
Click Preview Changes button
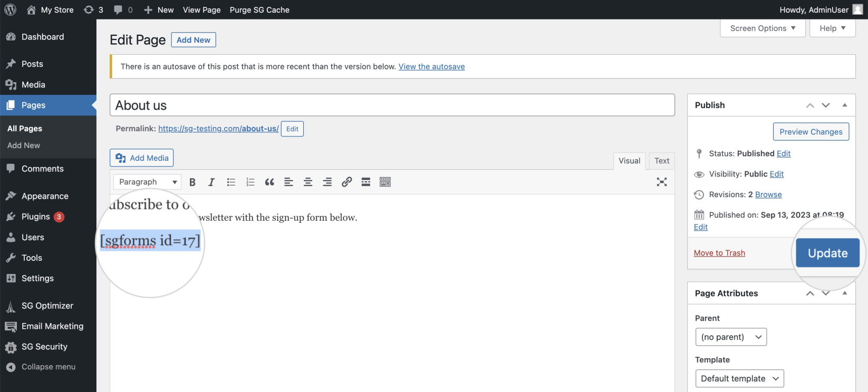pyautogui.click(x=811, y=132)
